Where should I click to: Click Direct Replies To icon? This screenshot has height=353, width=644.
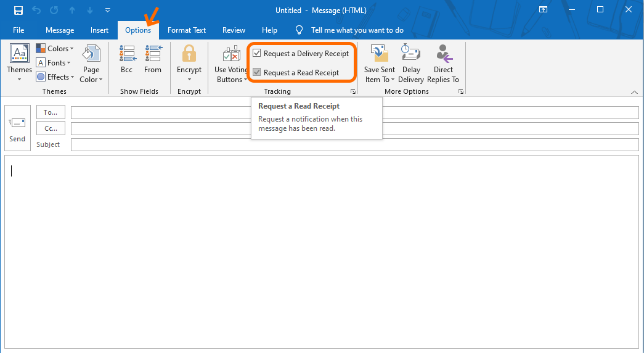click(x=443, y=64)
